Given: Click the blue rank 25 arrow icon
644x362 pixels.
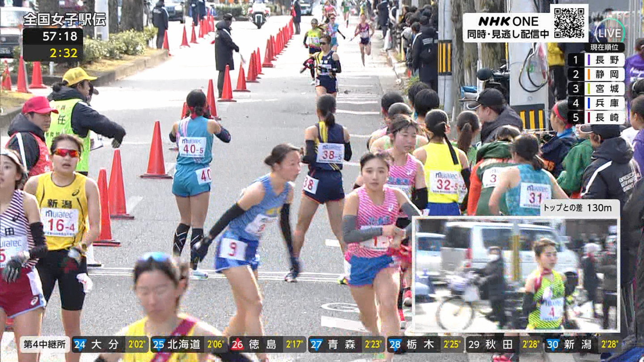Looking at the screenshot, I should (158, 345).
